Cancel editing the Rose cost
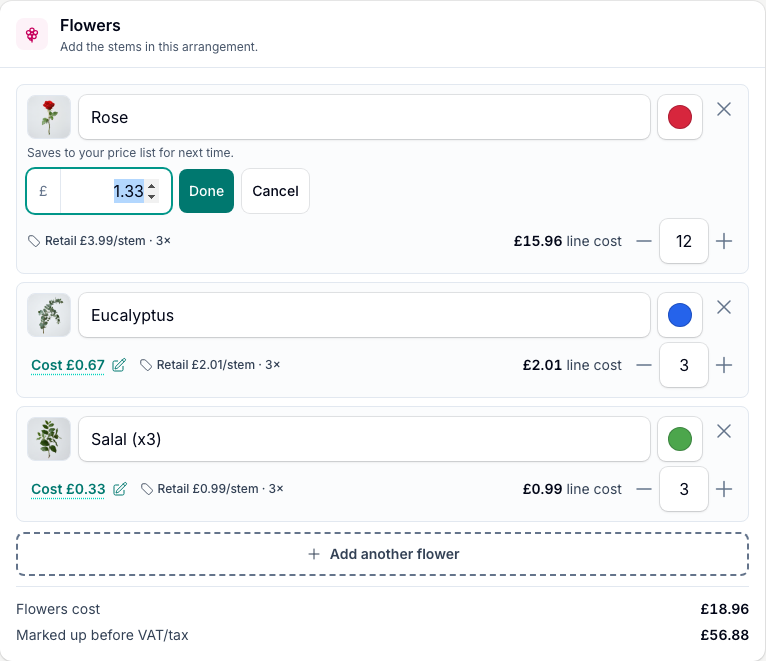The width and height of the screenshot is (766, 661). pyautogui.click(x=276, y=191)
